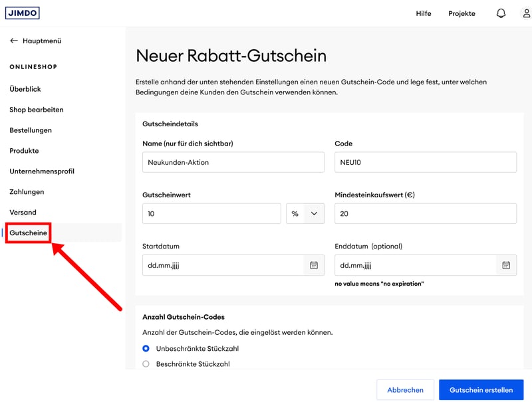Click the Gutschein erstellen button

(x=481, y=390)
